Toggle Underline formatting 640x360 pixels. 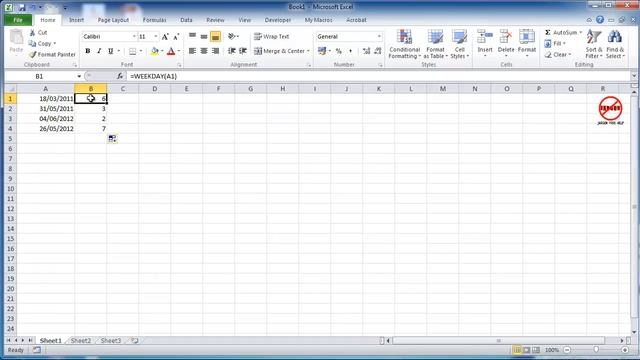[110, 51]
